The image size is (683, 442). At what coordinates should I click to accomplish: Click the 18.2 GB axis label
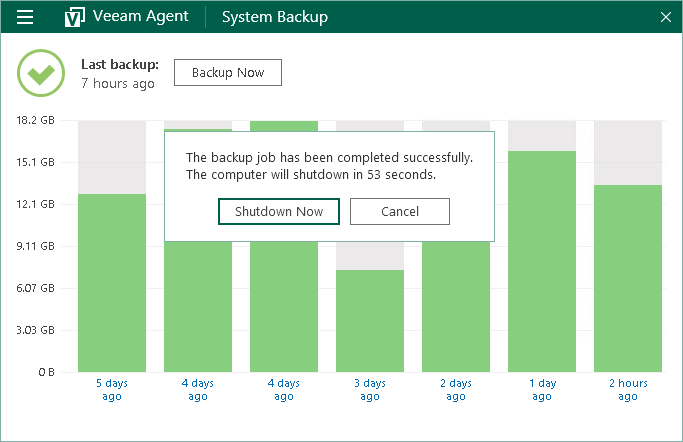[35, 120]
